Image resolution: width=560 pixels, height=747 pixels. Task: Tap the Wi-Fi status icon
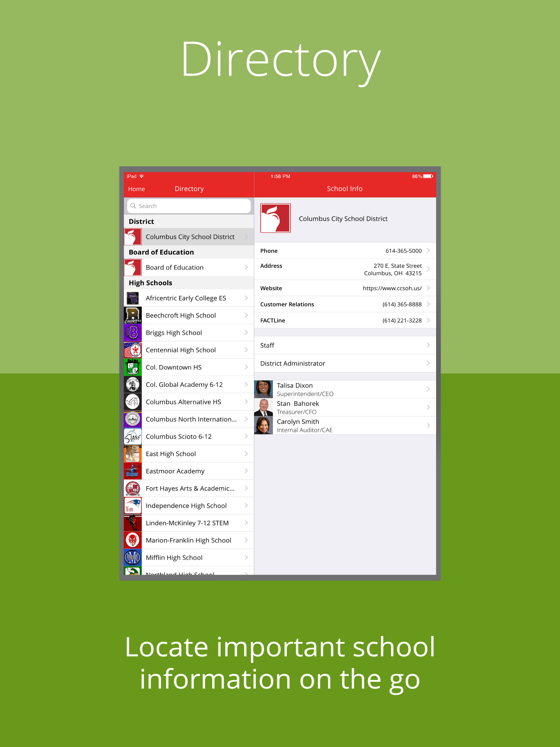(x=142, y=176)
